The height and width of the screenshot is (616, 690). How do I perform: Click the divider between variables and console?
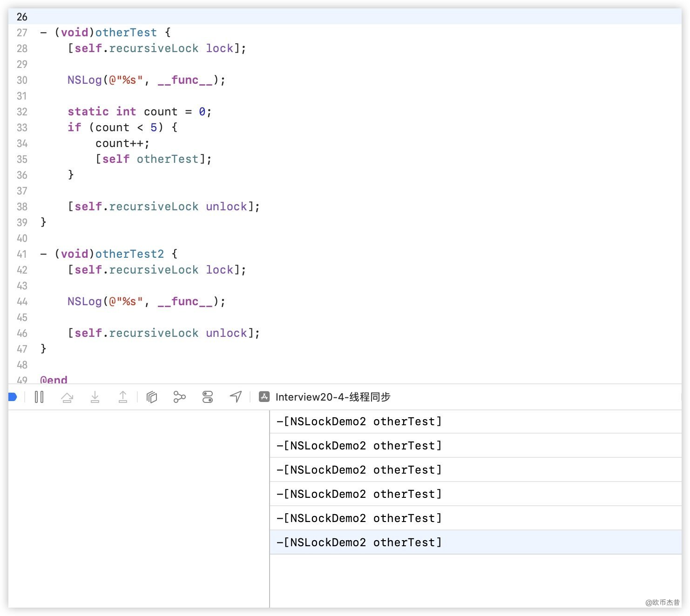270,508
